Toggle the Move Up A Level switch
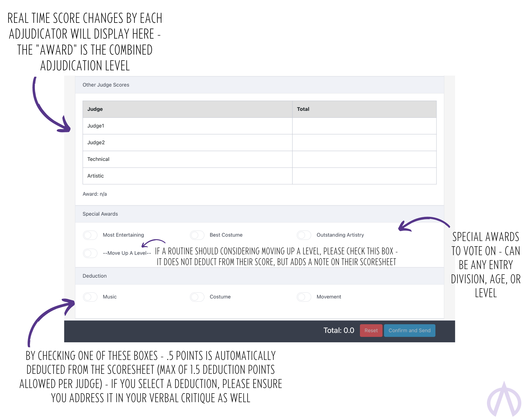This screenshot has width=525, height=420. coord(90,253)
